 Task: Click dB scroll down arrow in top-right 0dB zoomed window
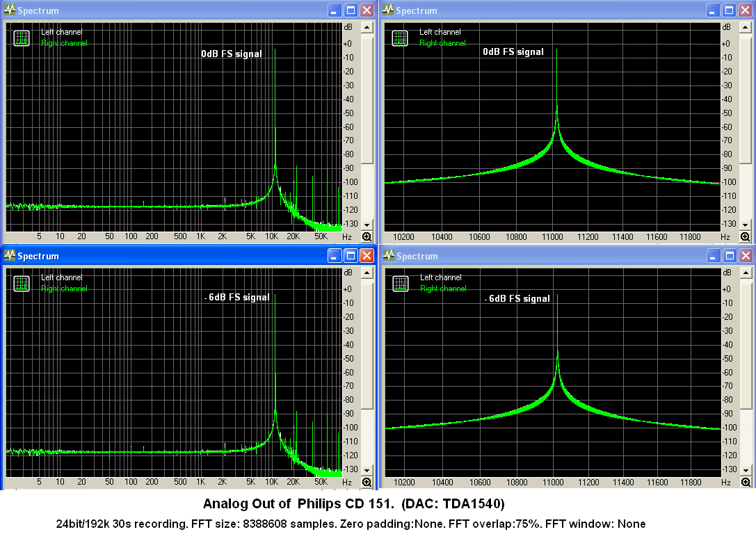point(746,225)
